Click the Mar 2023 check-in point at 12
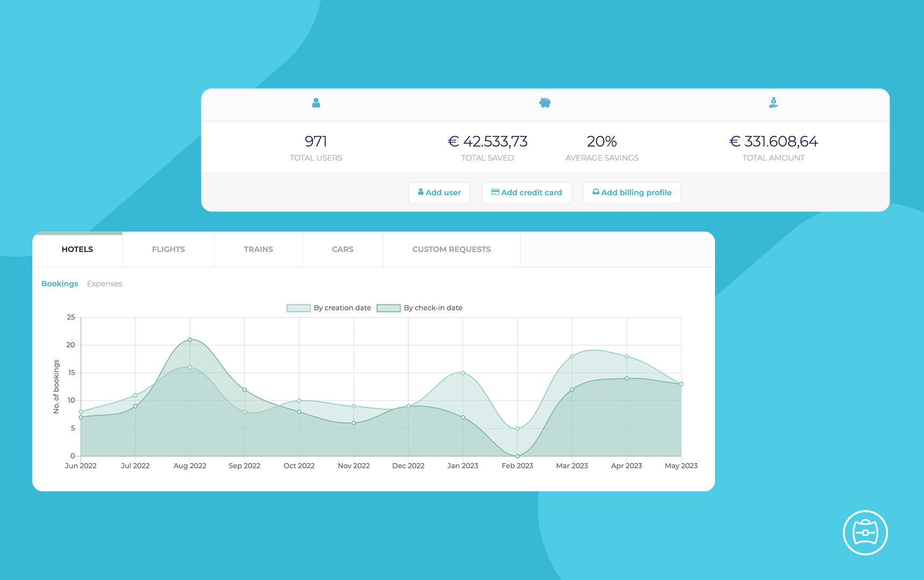 (572, 389)
